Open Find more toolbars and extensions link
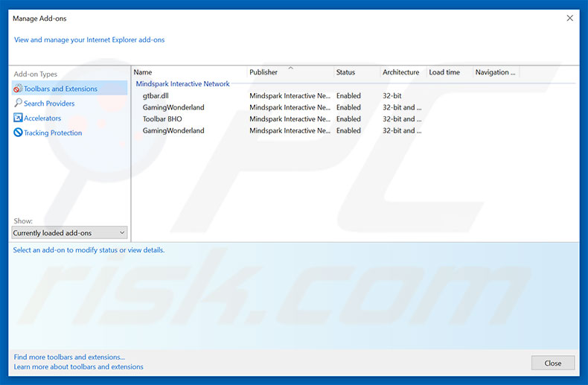588x385 pixels. 69,357
